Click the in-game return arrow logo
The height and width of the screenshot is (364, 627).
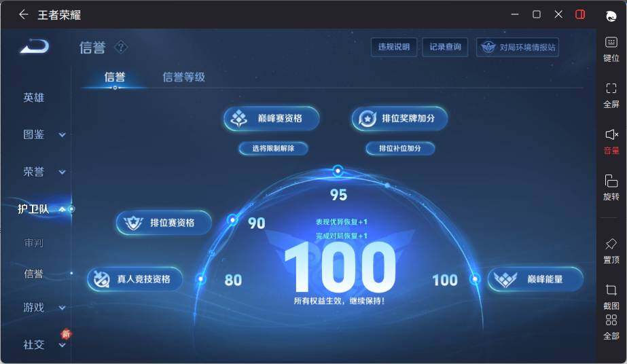35,46
